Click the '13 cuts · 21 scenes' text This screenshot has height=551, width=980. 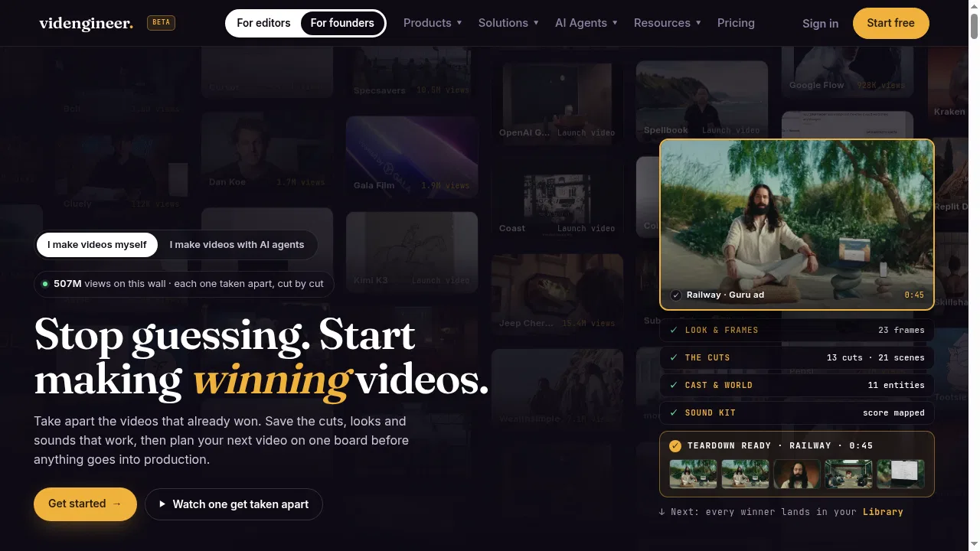click(876, 357)
